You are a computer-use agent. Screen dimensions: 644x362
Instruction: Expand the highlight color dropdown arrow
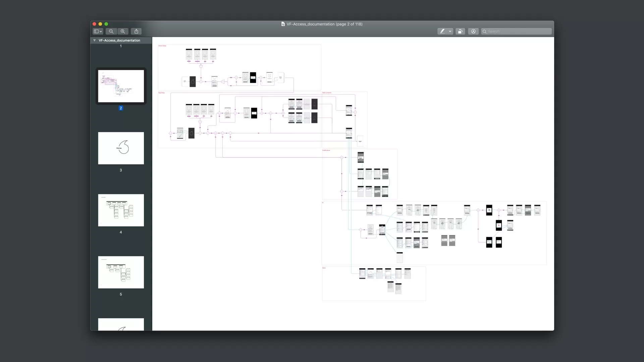point(450,32)
